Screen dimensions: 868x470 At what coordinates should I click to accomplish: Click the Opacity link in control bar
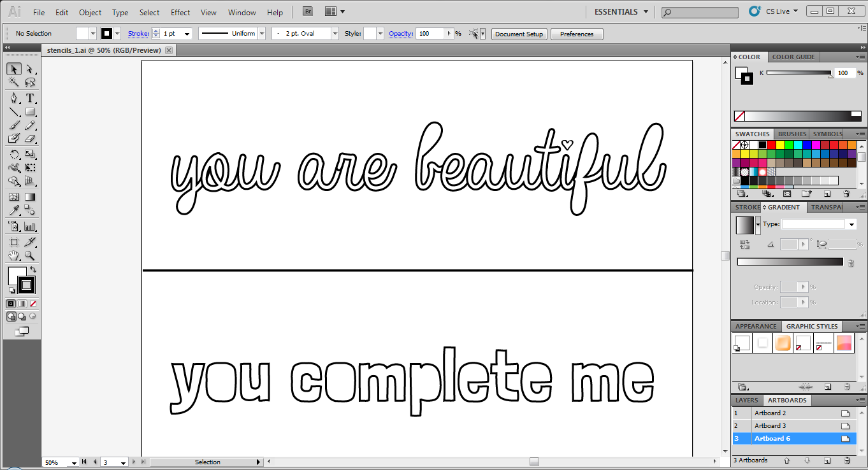pos(401,34)
